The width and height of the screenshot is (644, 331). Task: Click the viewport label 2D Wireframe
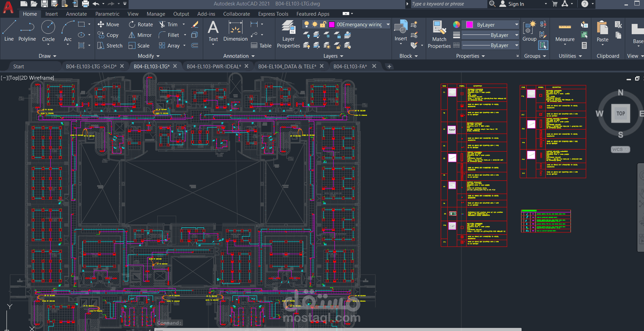(x=37, y=78)
